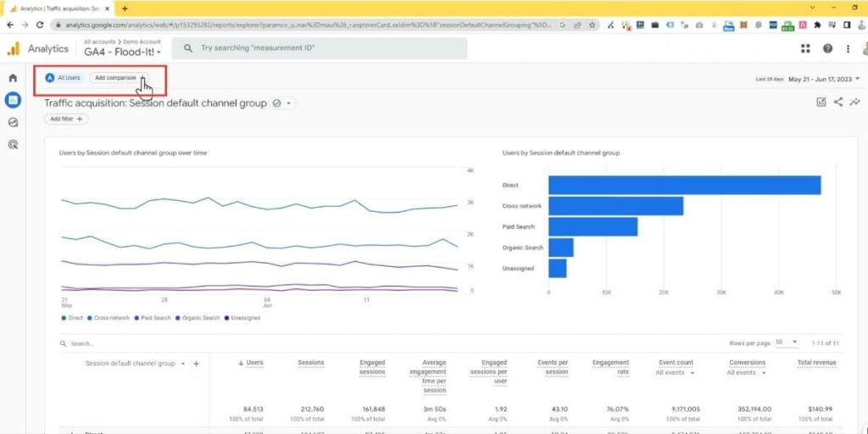Open the date range dropdown May 21 - Jun 17
Image resolution: width=868 pixels, height=434 pixels.
(823, 79)
